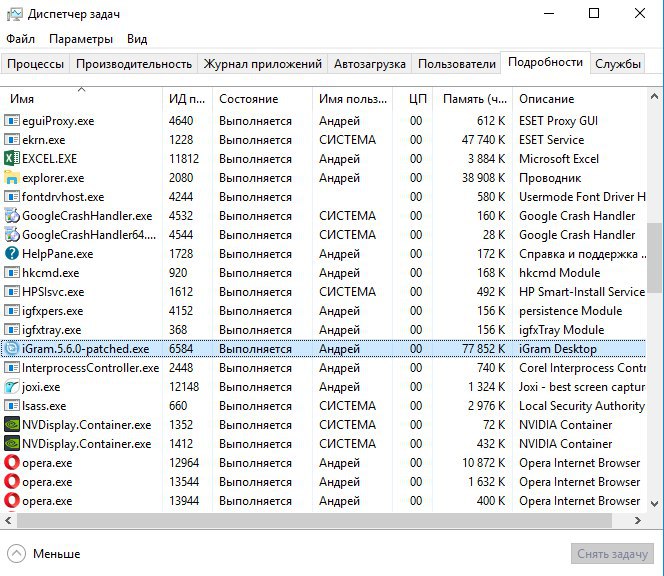Click the HPSIsvc.exe process icon
This screenshot has width=664, height=576.
click(12, 291)
